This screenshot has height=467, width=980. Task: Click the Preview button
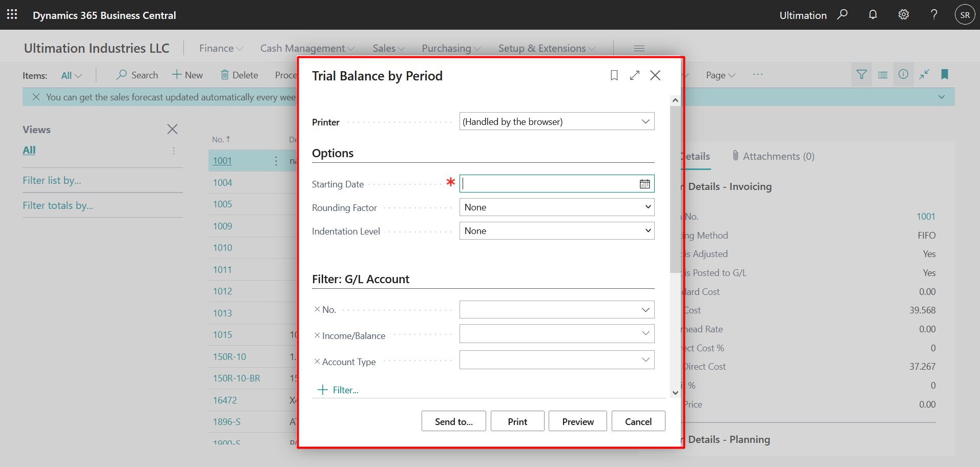[577, 421]
